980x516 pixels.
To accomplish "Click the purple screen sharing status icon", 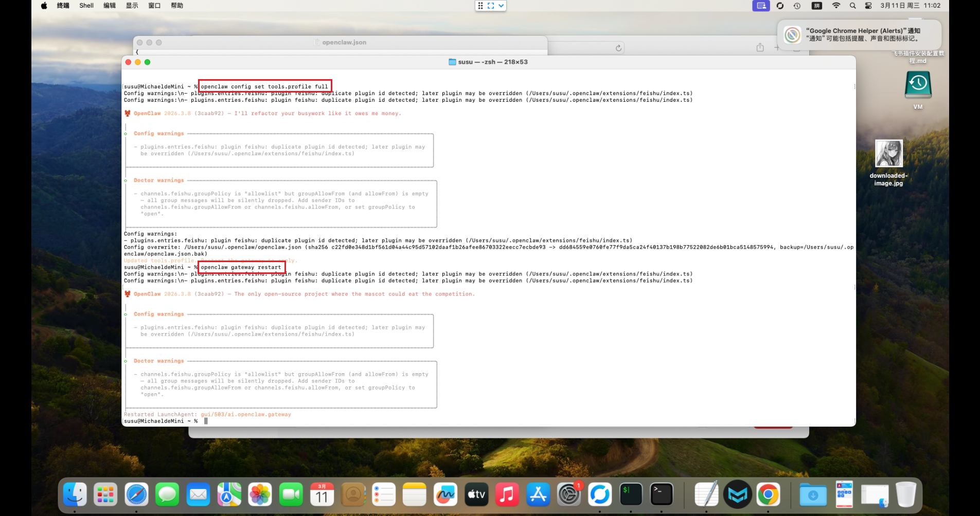I will tap(760, 6).
